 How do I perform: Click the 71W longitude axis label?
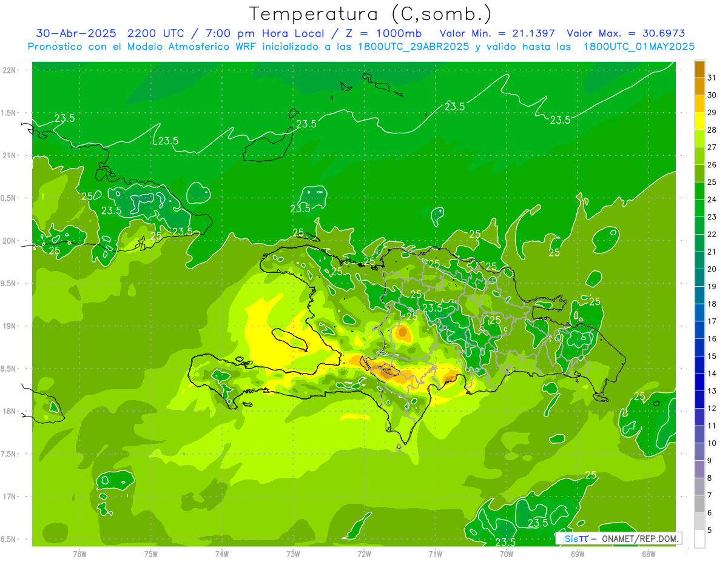435,553
